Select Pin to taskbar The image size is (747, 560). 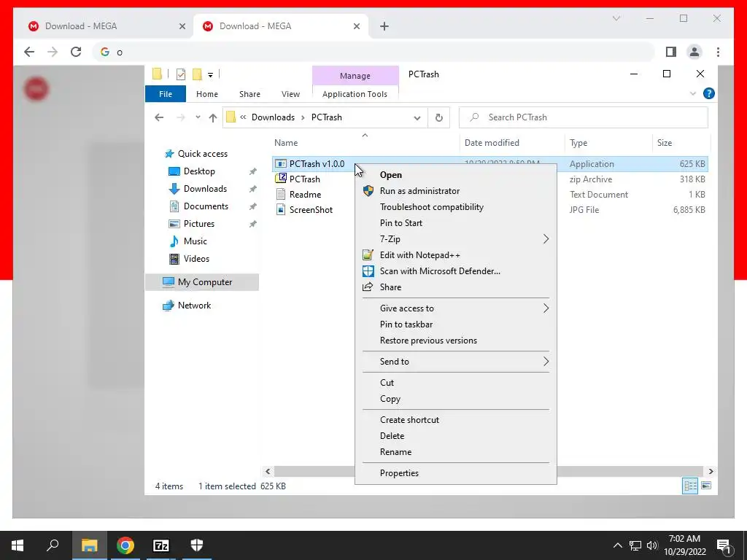click(455, 324)
